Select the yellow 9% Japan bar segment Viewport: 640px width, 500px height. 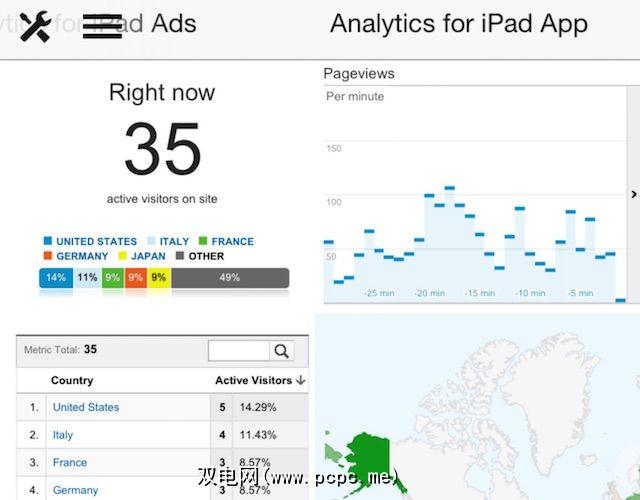(x=159, y=278)
